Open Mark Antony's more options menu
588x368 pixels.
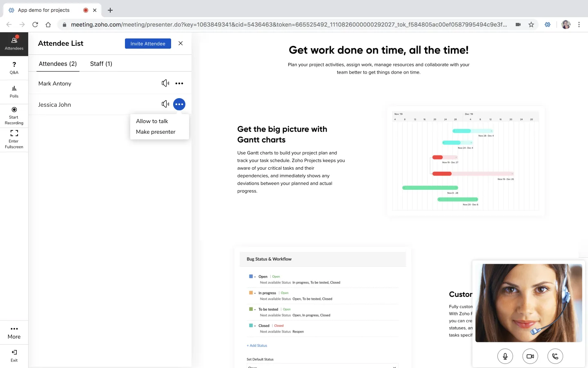coord(179,83)
